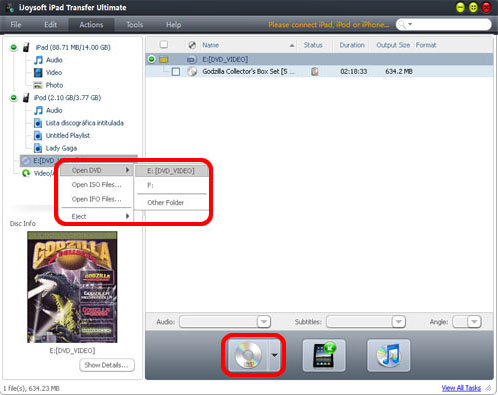The image size is (498, 395).
Task: Collapse the E:[DVD_VIDEO] group in file list
Action: (x=152, y=59)
